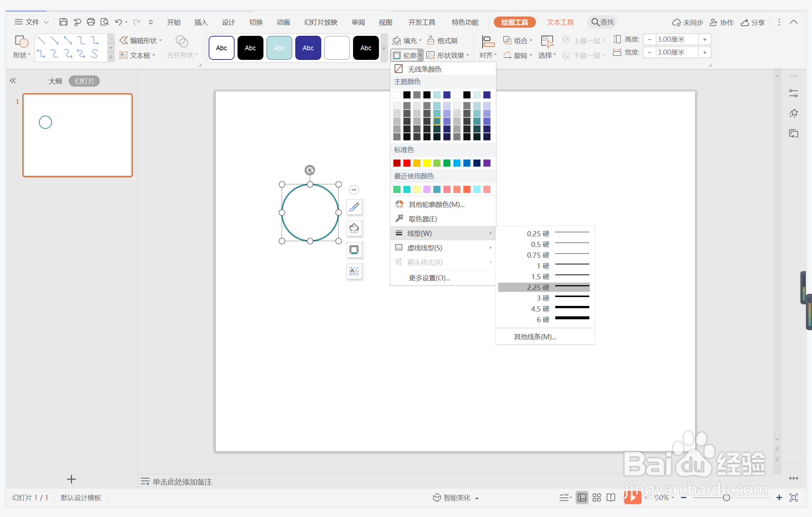Click the height increase plus button

click(x=704, y=40)
